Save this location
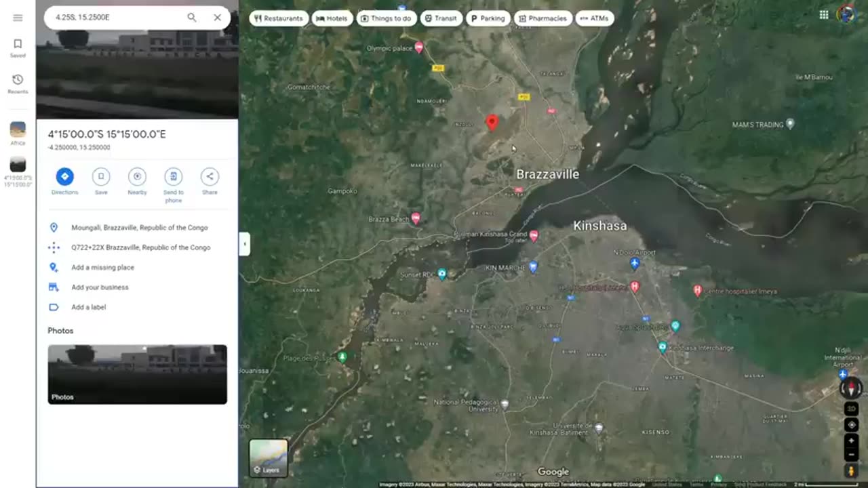This screenshot has width=868, height=488. [101, 182]
